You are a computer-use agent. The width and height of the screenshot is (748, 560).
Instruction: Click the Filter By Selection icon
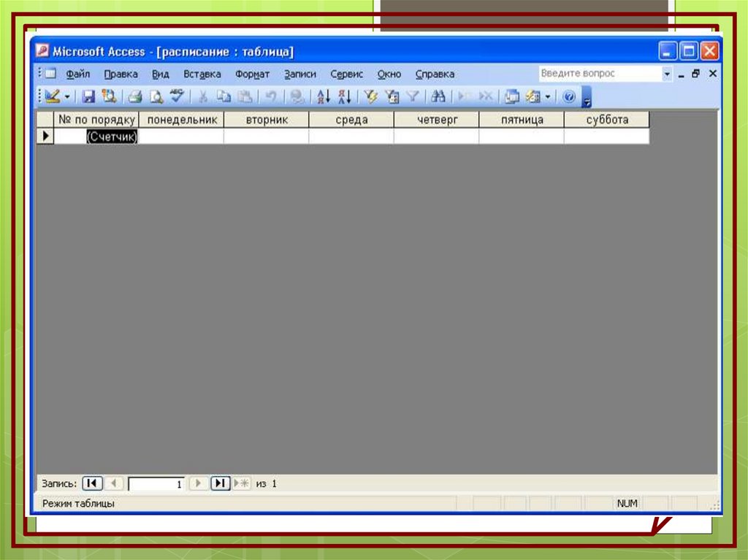(370, 97)
